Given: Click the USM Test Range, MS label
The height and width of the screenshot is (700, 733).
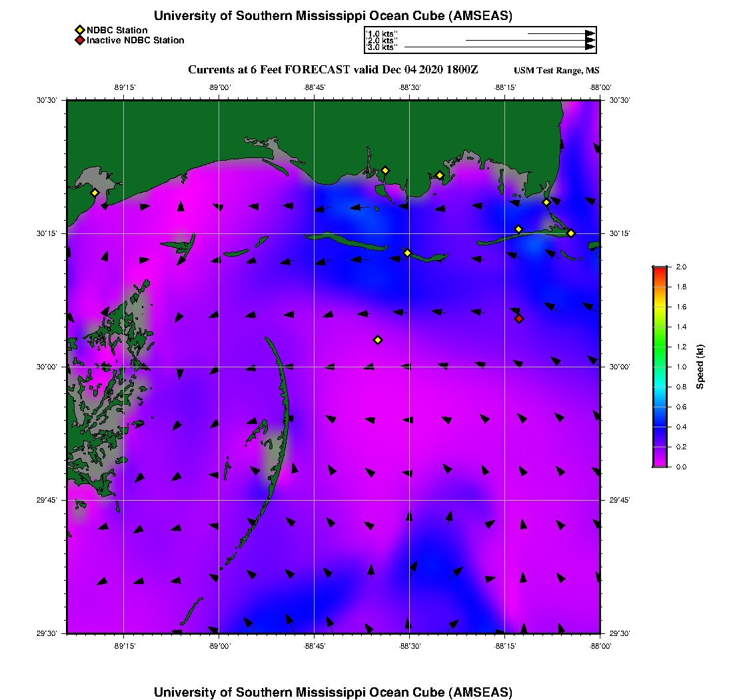Looking at the screenshot, I should click(556, 71).
